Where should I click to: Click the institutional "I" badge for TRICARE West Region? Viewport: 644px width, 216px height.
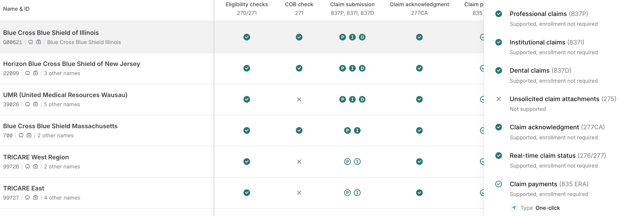tap(357, 162)
